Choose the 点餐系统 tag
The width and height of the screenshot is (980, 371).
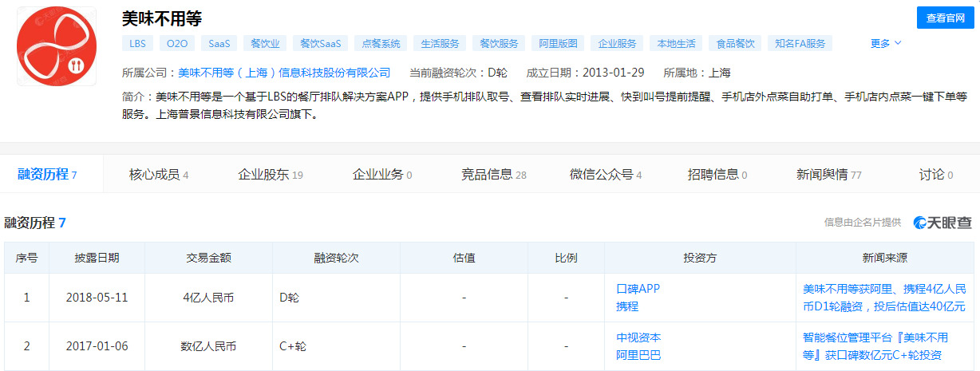point(381,43)
